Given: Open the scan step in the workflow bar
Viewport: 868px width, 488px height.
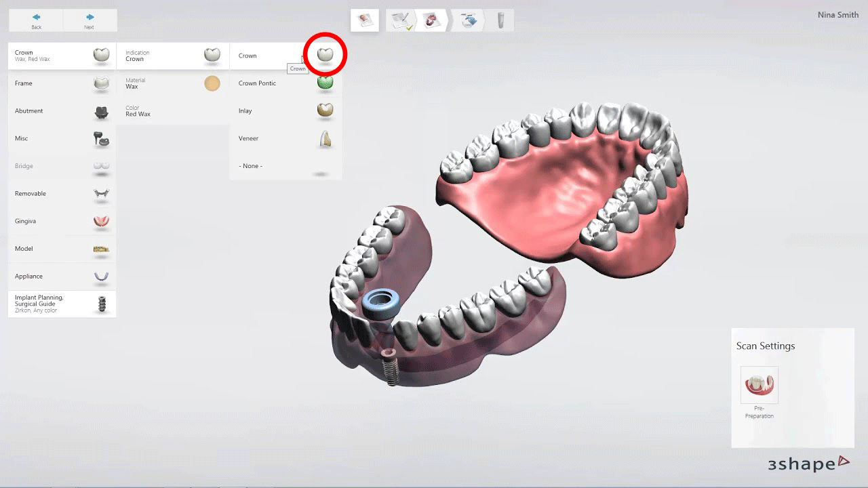Looking at the screenshot, I should click(x=433, y=20).
